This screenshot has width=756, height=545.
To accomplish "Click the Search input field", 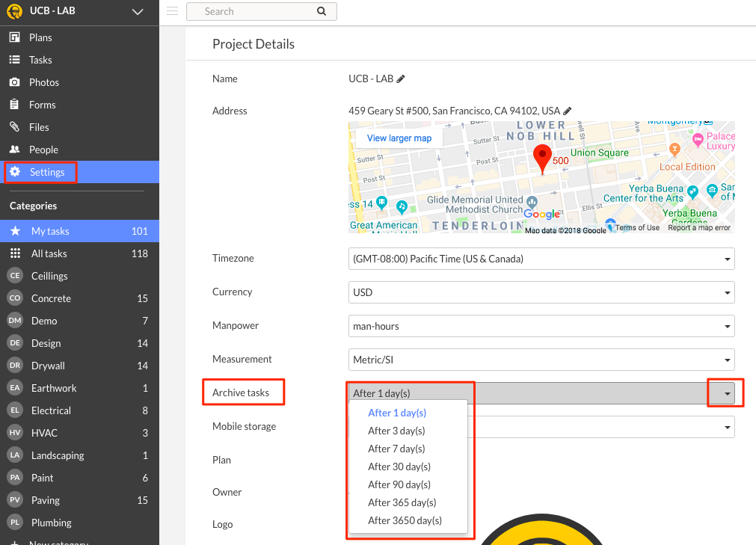I will (x=261, y=11).
